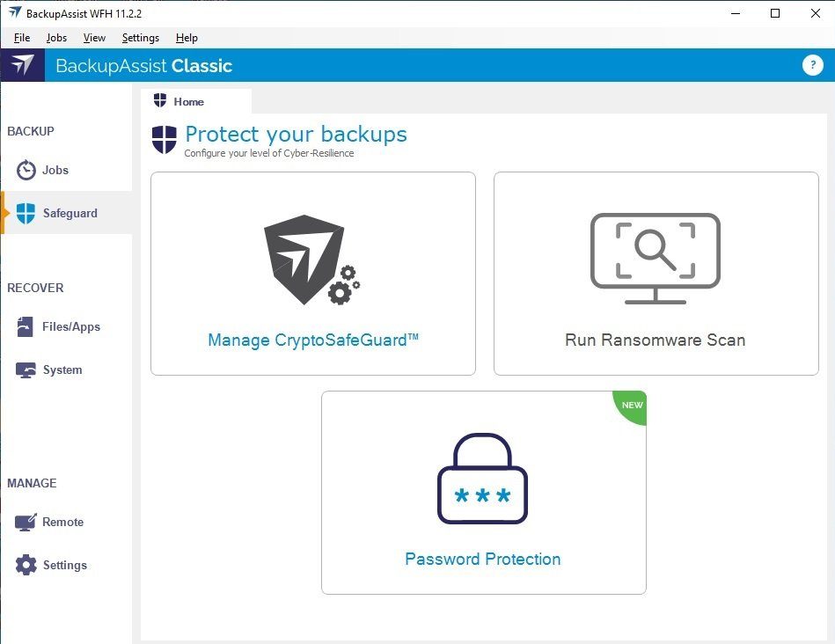Image resolution: width=835 pixels, height=644 pixels.
Task: Open the View menu
Action: pos(93,38)
